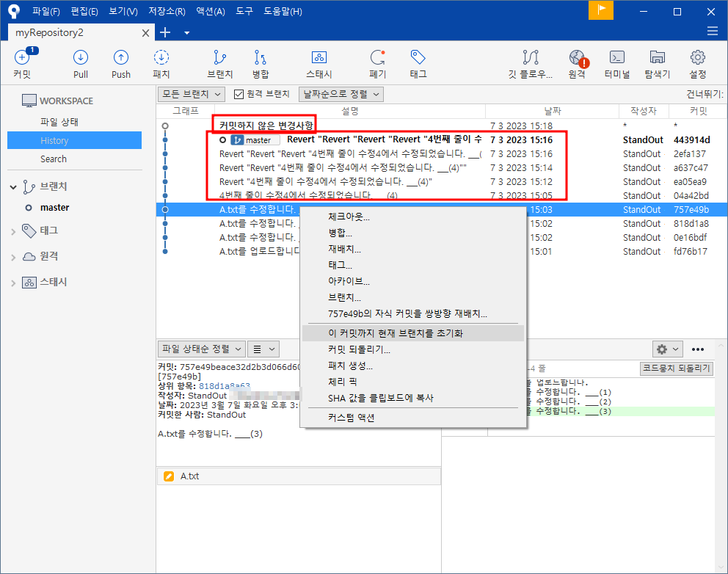Open Git Flow (깃 플로우) tool
Screen dimensions: 728x574
point(530,64)
